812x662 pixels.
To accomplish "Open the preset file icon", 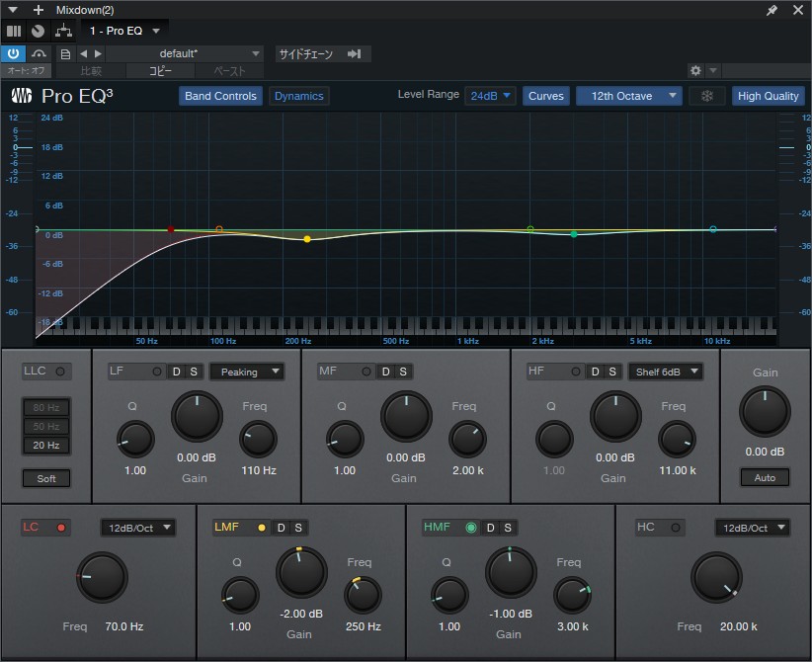I will click(65, 53).
